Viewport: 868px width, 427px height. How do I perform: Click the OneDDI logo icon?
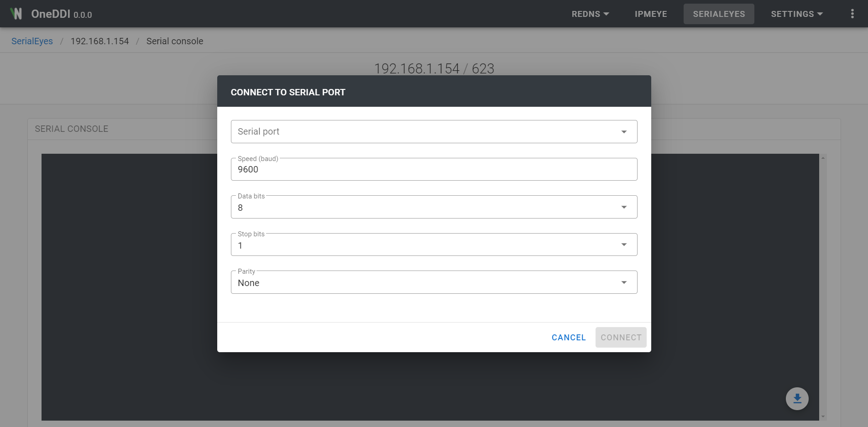(x=16, y=14)
